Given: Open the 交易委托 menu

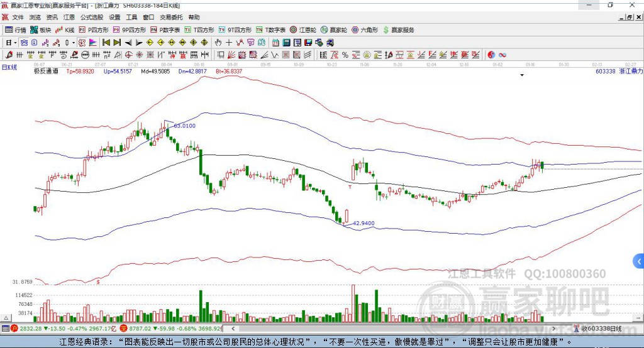Looking at the screenshot, I should click(x=171, y=17).
